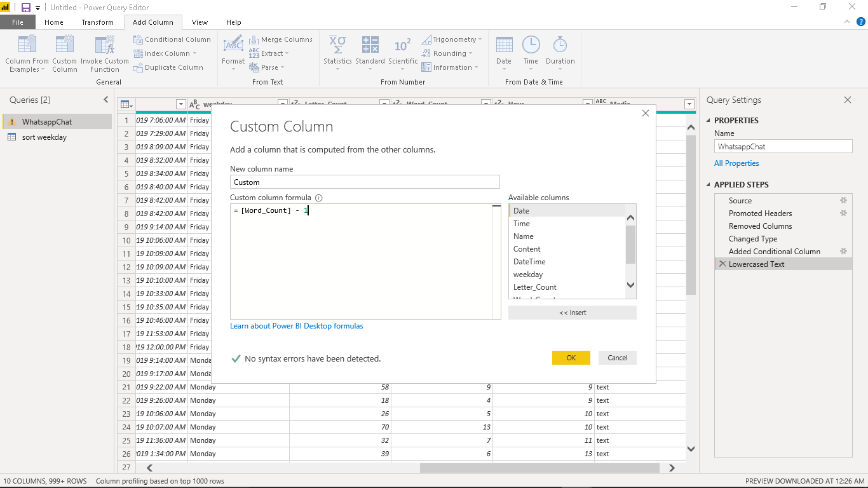
Task: Delete the Lowercased Text step using X icon
Action: [x=722, y=264]
